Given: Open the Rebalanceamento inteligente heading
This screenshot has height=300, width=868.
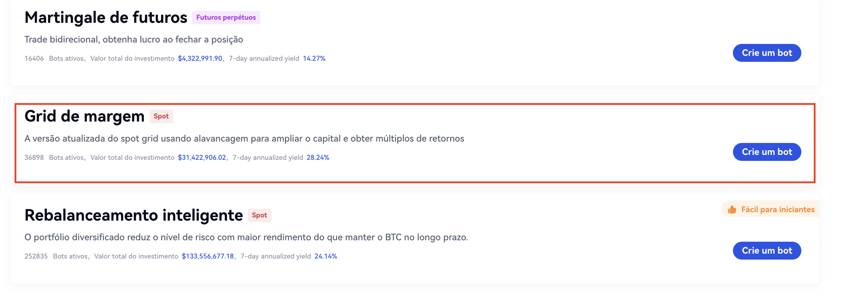Looking at the screenshot, I should (133, 215).
